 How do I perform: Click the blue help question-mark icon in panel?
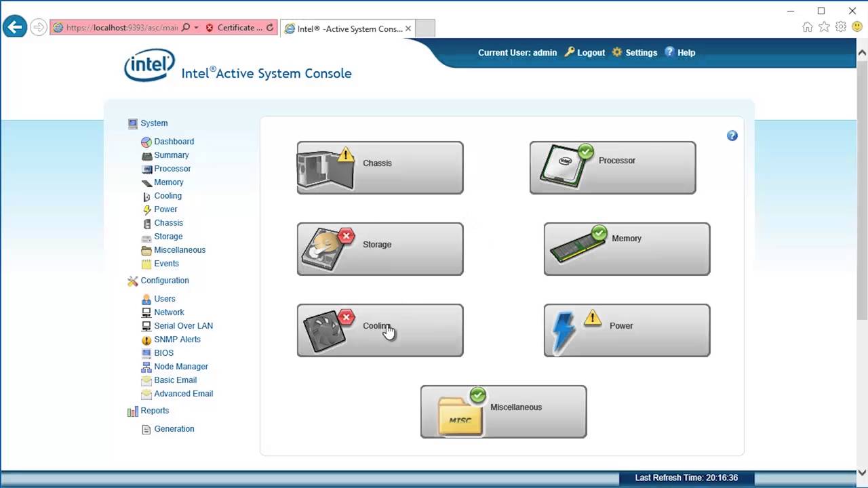(732, 136)
